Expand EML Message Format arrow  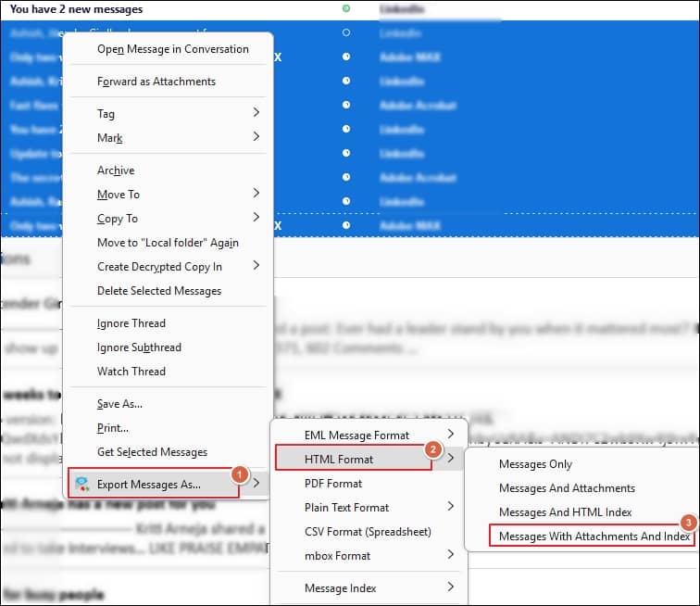click(450, 434)
